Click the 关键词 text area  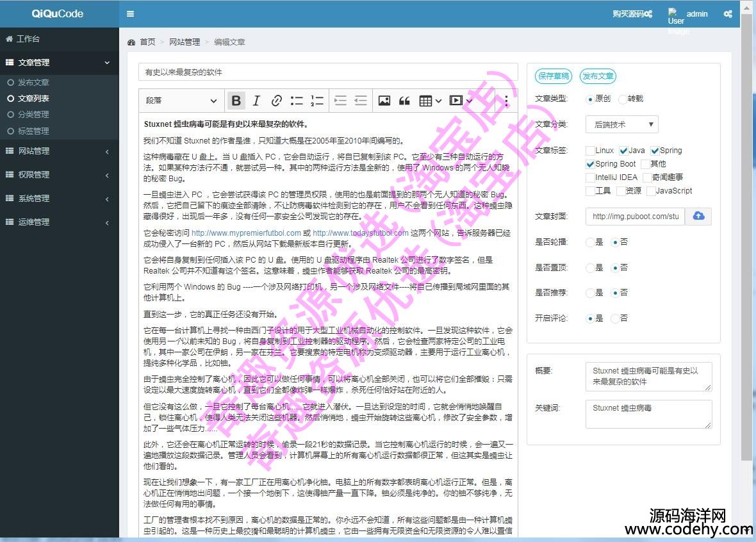648,414
